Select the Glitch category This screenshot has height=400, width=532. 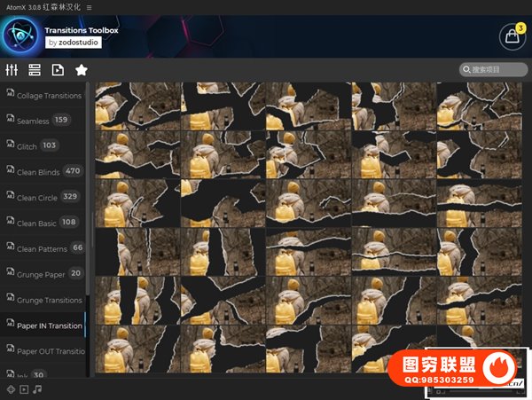pos(27,146)
